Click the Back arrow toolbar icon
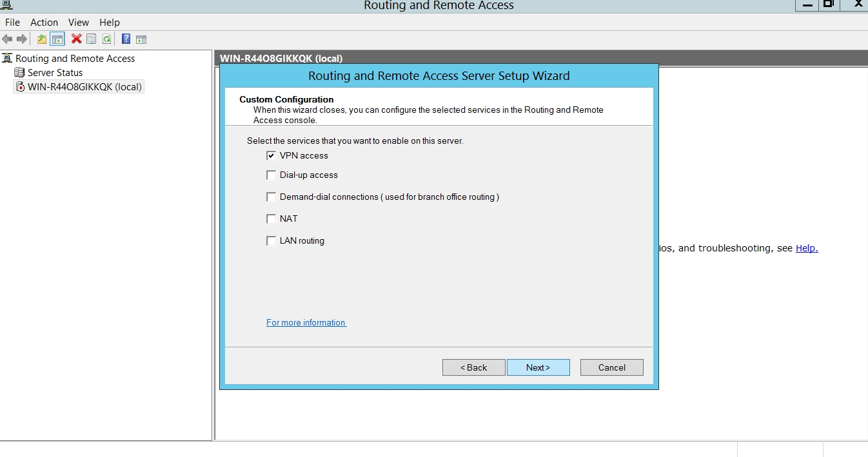The image size is (868, 457). 7,39
